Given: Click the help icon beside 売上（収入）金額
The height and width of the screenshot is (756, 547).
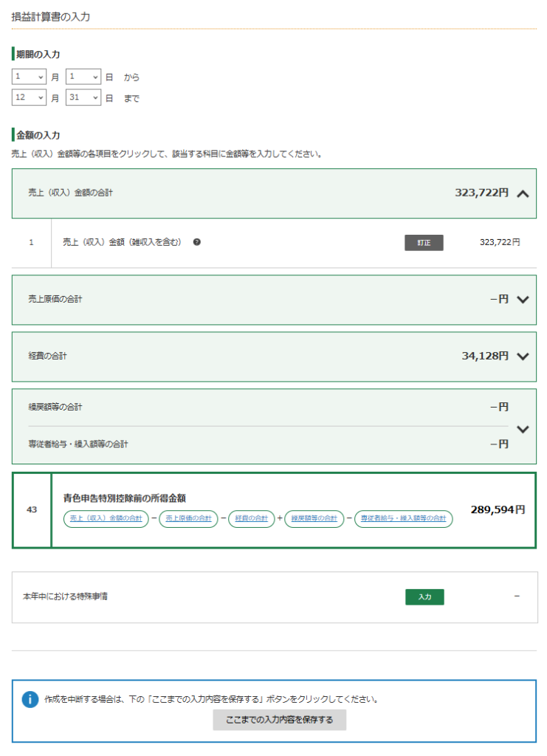Looking at the screenshot, I should coord(197,242).
